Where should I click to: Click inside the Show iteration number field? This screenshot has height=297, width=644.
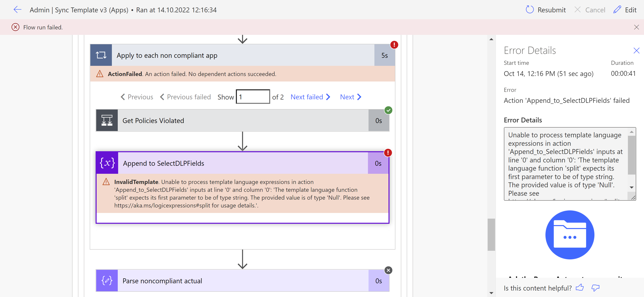tap(253, 97)
